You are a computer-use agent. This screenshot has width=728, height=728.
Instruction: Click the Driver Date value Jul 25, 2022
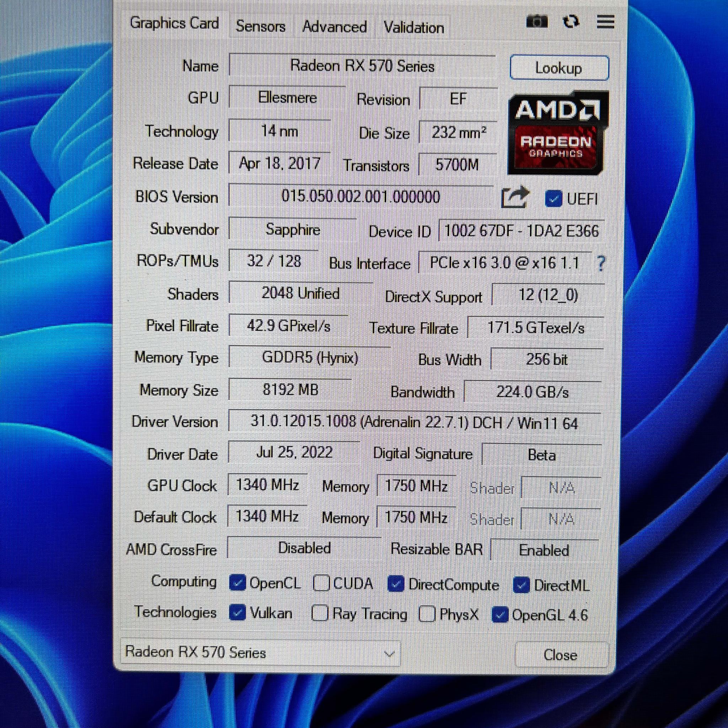click(294, 452)
